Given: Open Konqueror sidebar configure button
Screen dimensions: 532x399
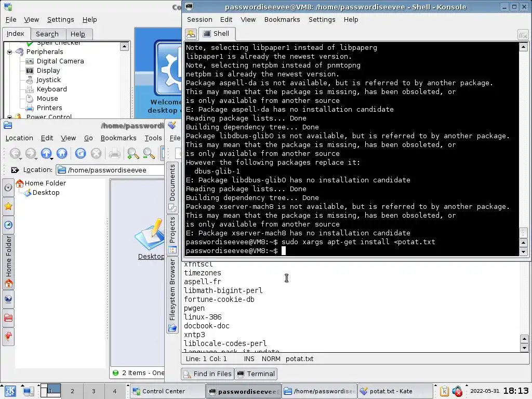Looking at the screenshot, I should 8,187.
